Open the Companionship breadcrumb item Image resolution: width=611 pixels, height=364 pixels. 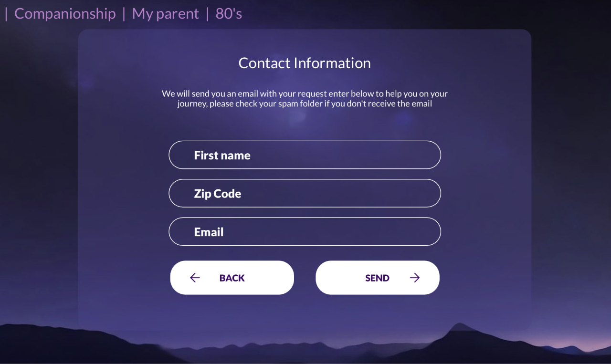point(65,13)
